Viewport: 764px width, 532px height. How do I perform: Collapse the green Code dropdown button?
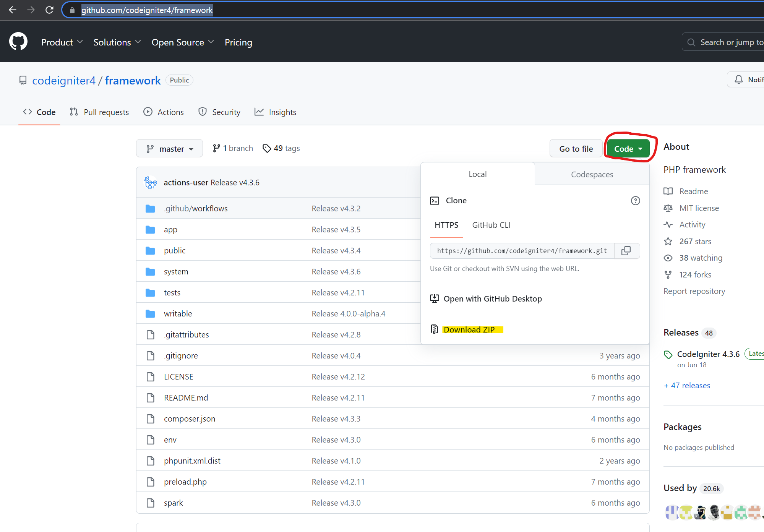coord(628,149)
